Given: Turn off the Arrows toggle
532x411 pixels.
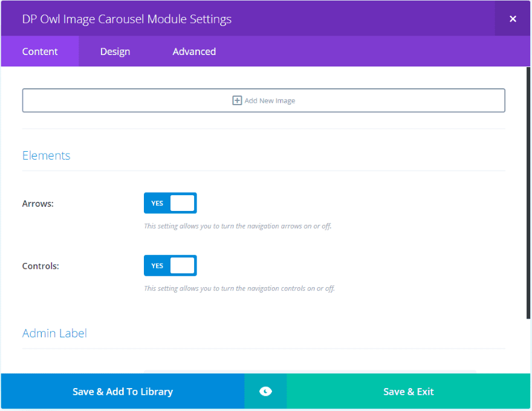Looking at the screenshot, I should tap(170, 203).
